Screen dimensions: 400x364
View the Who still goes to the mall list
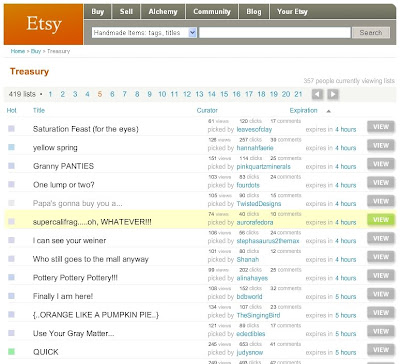coord(381,257)
